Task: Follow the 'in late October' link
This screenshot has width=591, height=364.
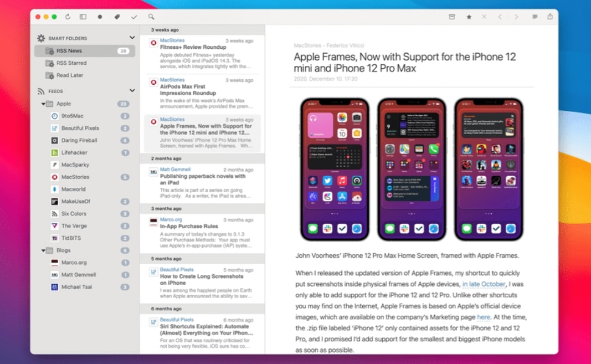Action: tap(484, 284)
